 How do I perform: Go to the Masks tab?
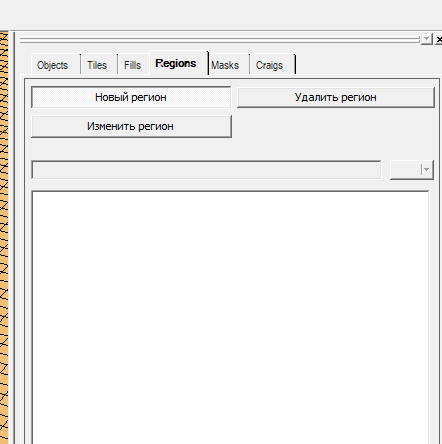[x=225, y=65]
